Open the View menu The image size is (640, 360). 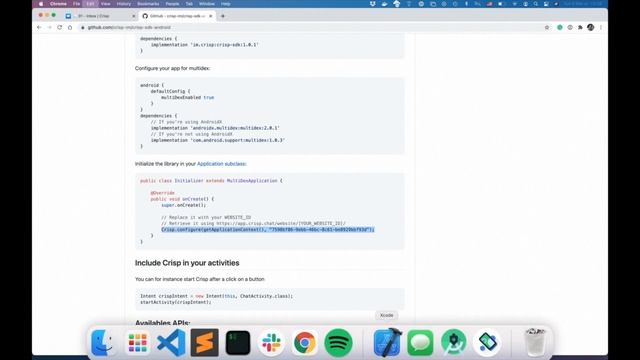[x=105, y=4]
